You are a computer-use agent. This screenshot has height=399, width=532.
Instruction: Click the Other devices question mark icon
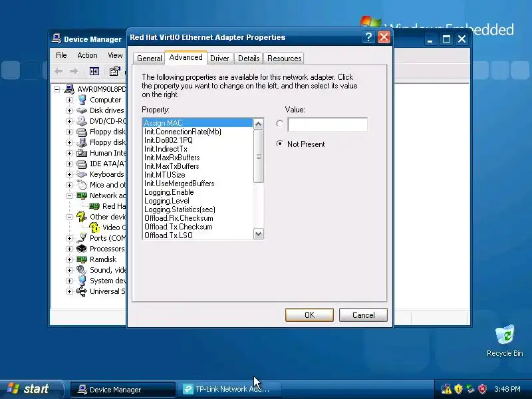(81, 217)
